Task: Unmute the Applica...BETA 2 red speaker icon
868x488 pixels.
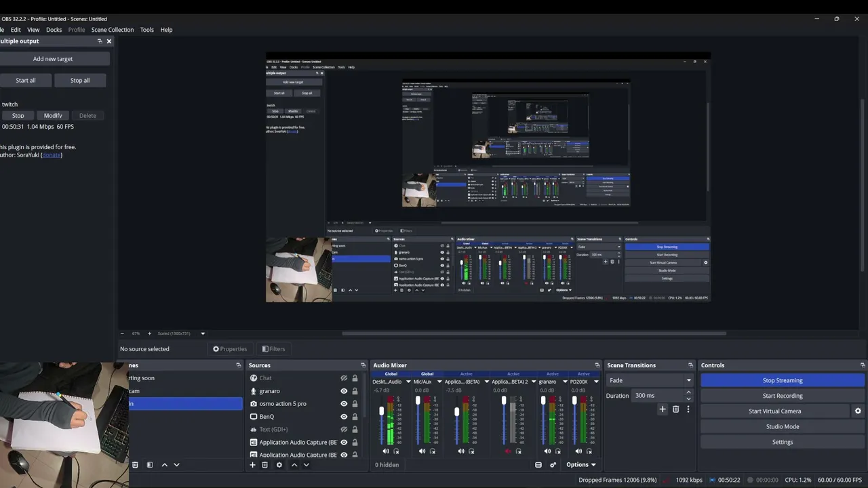Action: click(x=508, y=451)
